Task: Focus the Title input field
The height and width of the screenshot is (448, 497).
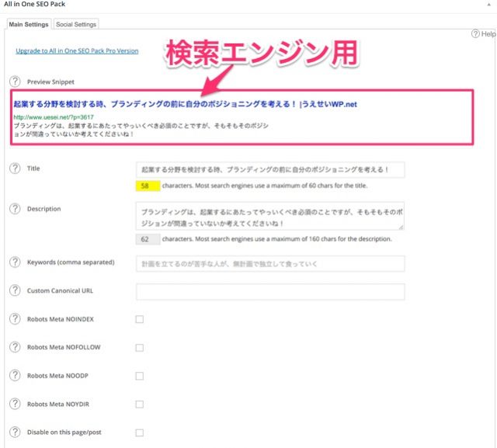Action: pyautogui.click(x=270, y=170)
